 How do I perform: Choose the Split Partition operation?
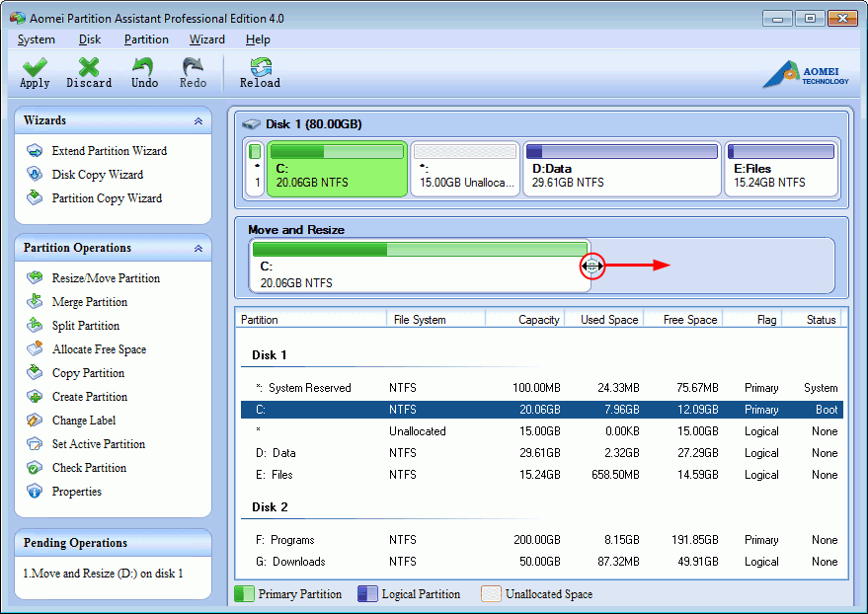point(85,326)
